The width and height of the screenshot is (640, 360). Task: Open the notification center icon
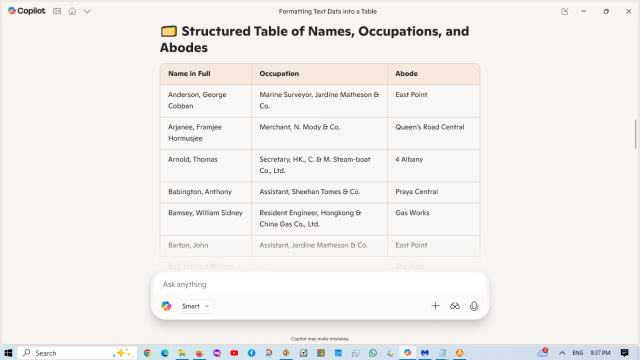coord(624,353)
